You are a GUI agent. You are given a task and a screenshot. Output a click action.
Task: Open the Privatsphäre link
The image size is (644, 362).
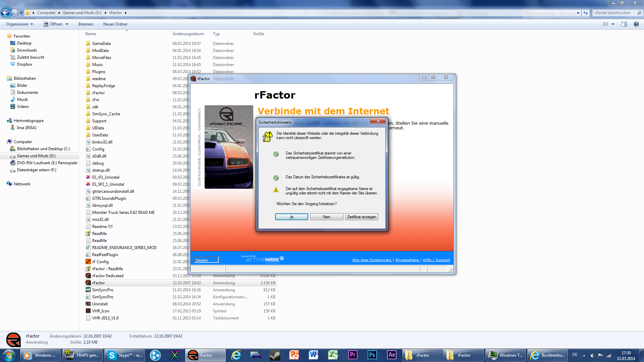tap(407, 260)
